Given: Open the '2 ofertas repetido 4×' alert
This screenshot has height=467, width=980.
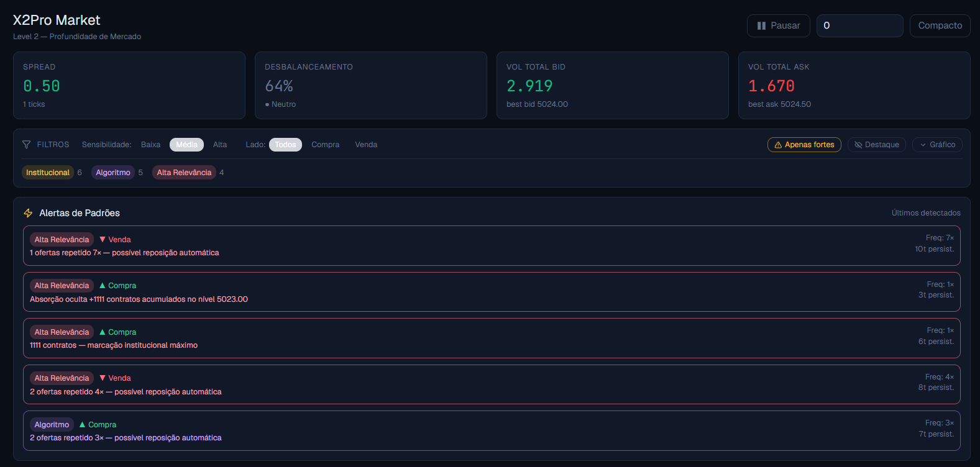Looking at the screenshot, I should (492, 384).
